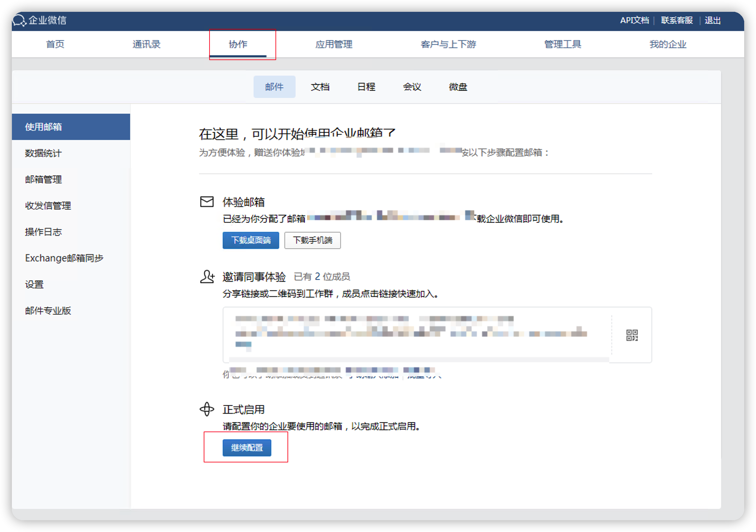Select 文档 in the collaboration sub-navigation
Screen dimensions: 756x532
pos(320,87)
